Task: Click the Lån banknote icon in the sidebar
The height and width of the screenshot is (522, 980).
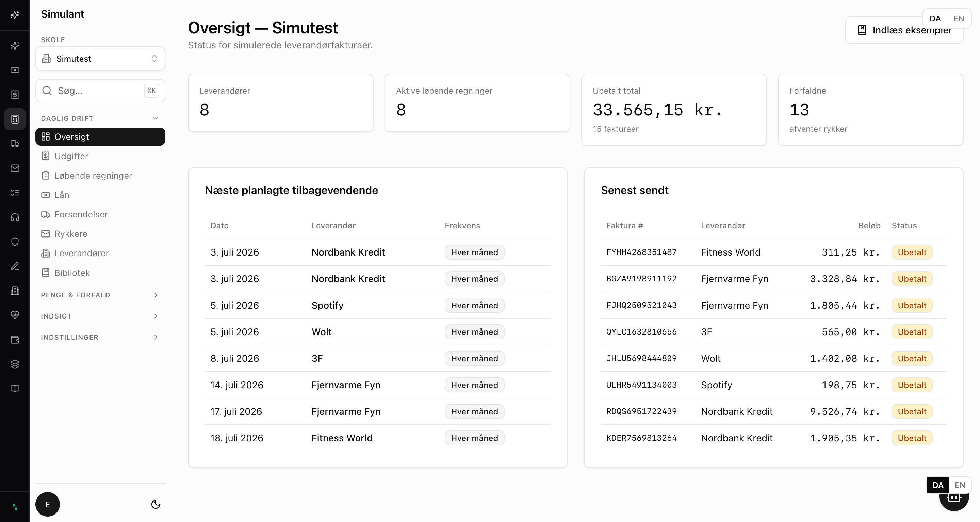Action: 46,195
